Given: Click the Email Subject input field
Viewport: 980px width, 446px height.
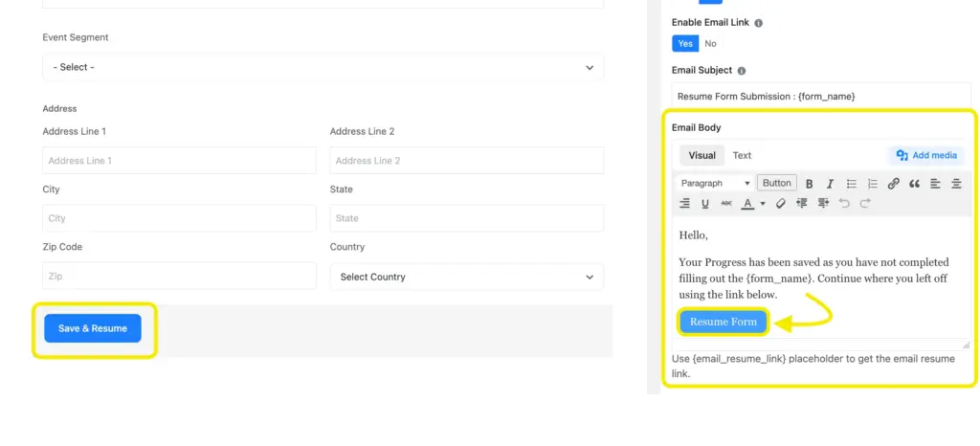Looking at the screenshot, I should coord(821,97).
